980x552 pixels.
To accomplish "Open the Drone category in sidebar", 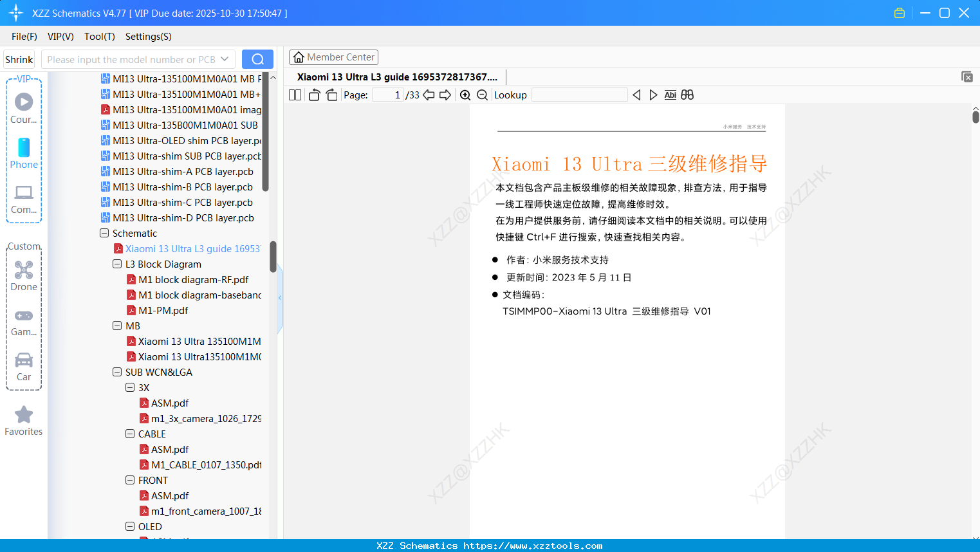I will (x=23, y=270).
